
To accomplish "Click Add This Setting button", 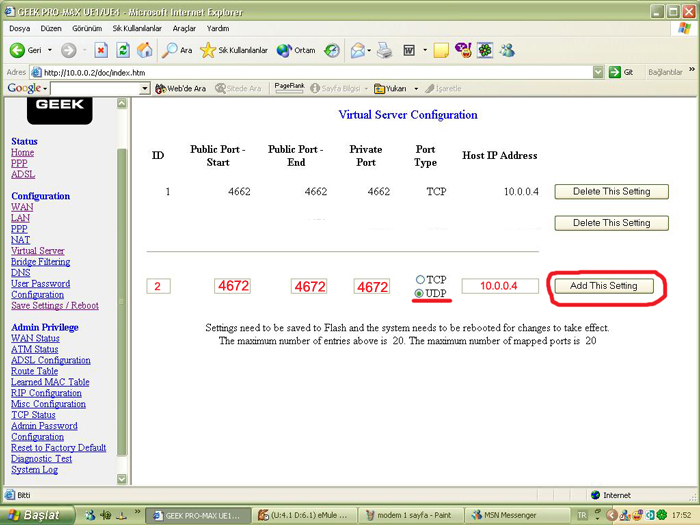I will [604, 286].
